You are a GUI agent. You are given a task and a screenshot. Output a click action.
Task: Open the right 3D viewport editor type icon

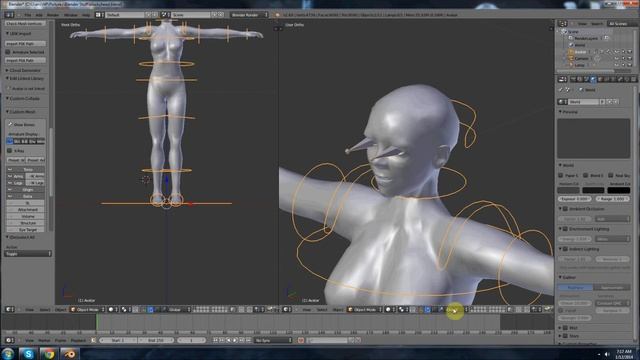(287, 309)
